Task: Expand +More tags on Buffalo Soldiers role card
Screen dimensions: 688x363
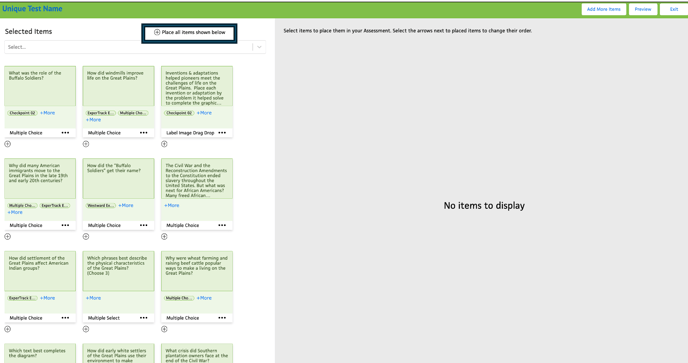Action: (x=47, y=113)
